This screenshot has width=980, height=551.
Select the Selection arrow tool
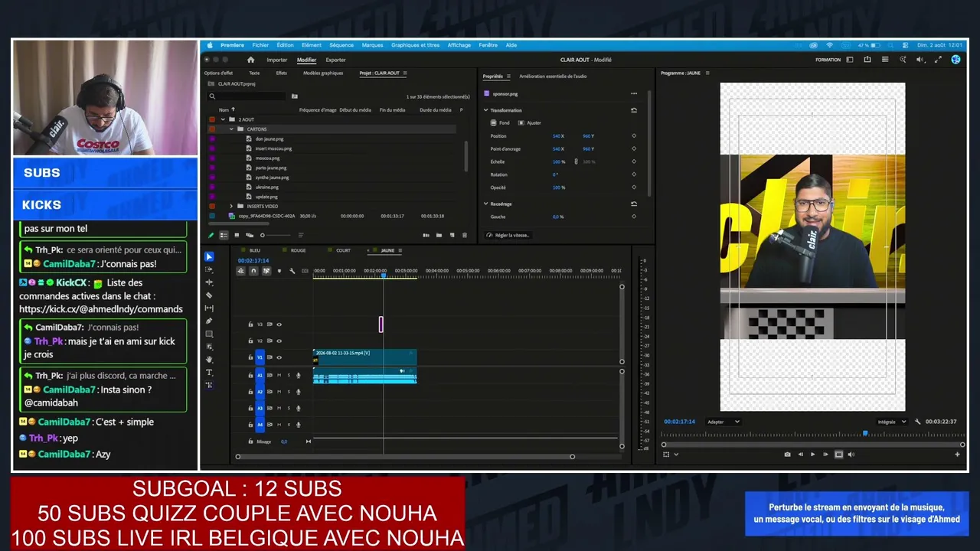click(209, 256)
